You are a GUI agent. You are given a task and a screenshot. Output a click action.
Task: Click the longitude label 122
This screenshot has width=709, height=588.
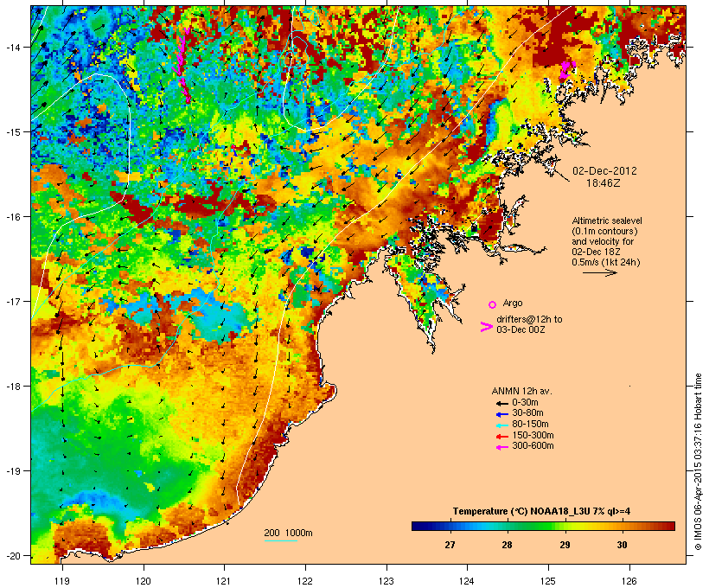click(305, 581)
